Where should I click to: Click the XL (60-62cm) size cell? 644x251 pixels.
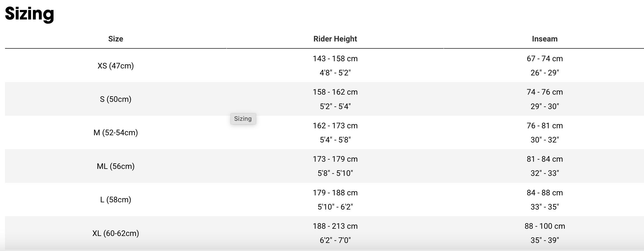point(116,233)
